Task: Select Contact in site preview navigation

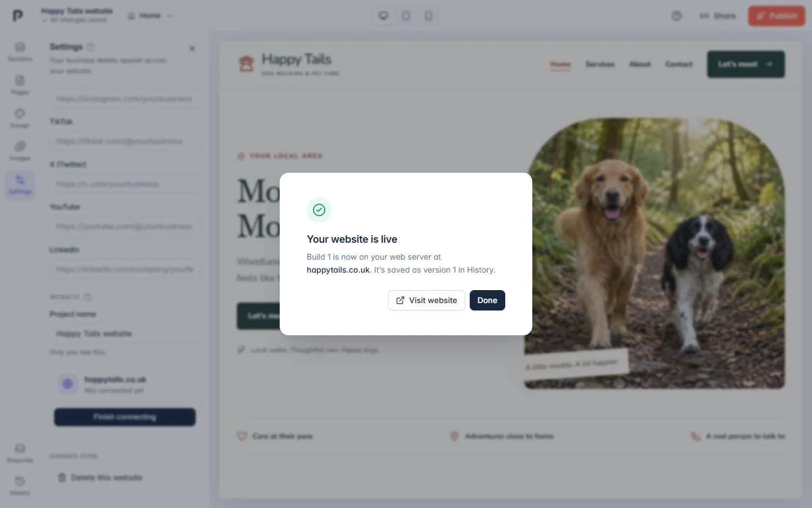Action: click(x=679, y=64)
